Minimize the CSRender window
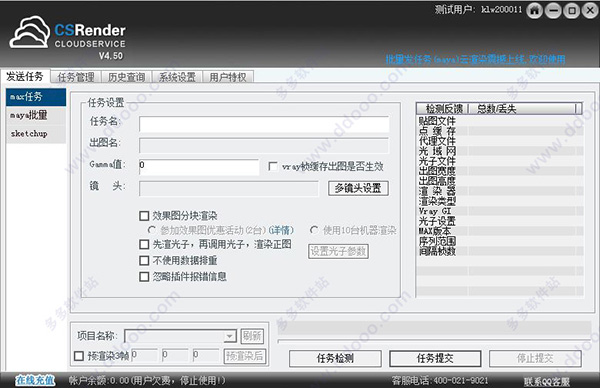The image size is (600, 388). (x=553, y=11)
